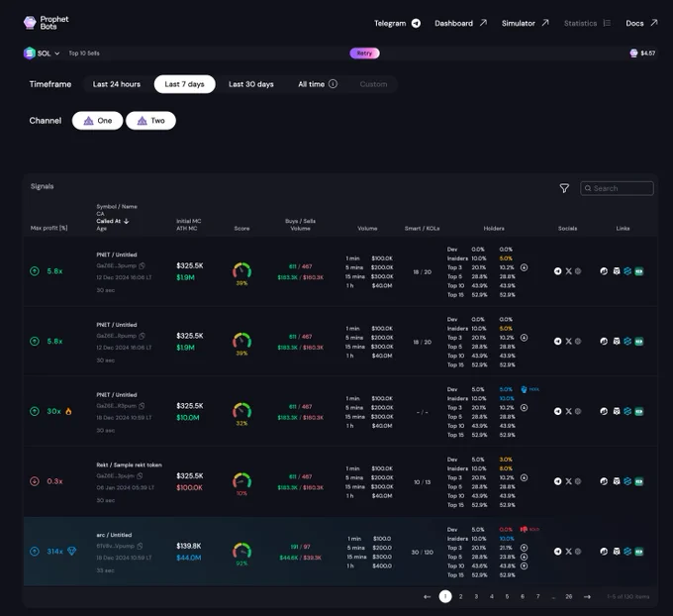
Task: Open Statistics in top navigation
Action: [587, 23]
